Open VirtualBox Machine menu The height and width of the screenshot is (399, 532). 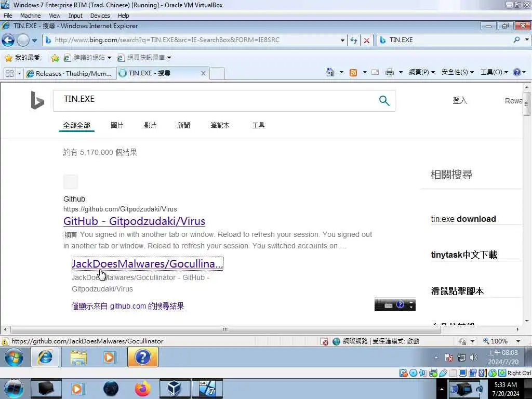coord(30,16)
